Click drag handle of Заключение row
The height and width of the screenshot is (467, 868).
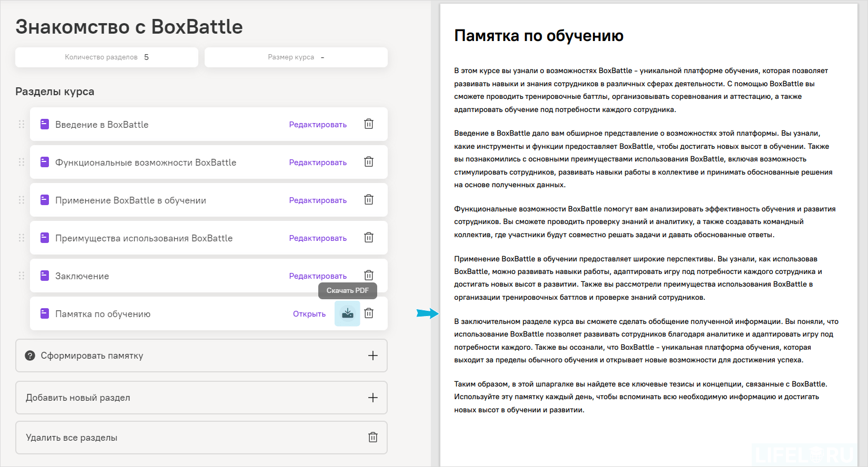point(22,276)
